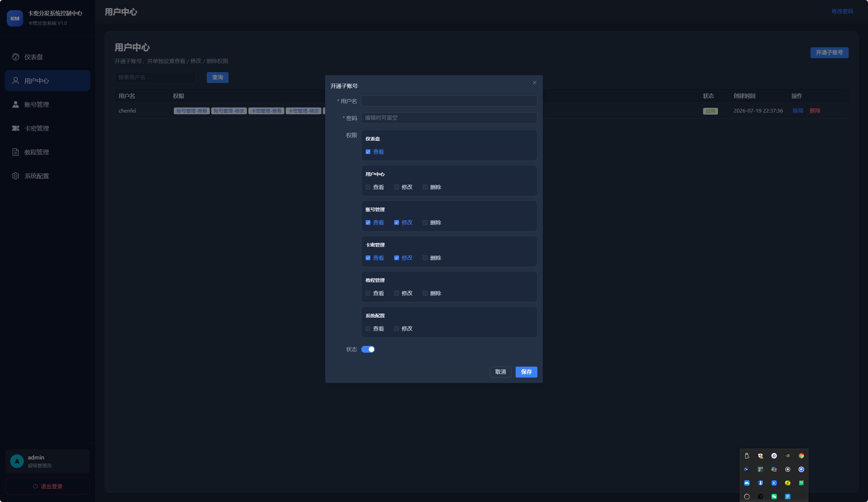This screenshot has width=868, height=502.
Task: Toggle the 状态 switch off
Action: pos(368,349)
